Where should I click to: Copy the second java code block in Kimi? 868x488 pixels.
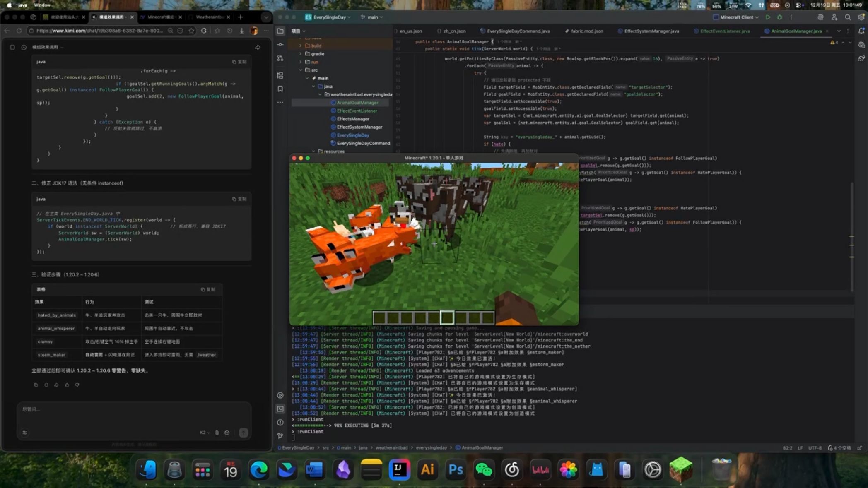239,199
